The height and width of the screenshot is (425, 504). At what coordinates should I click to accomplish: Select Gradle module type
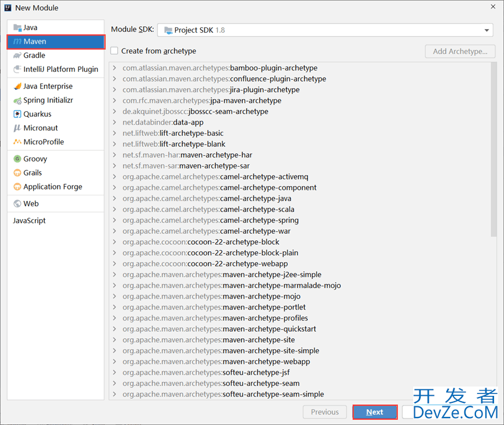55,55
